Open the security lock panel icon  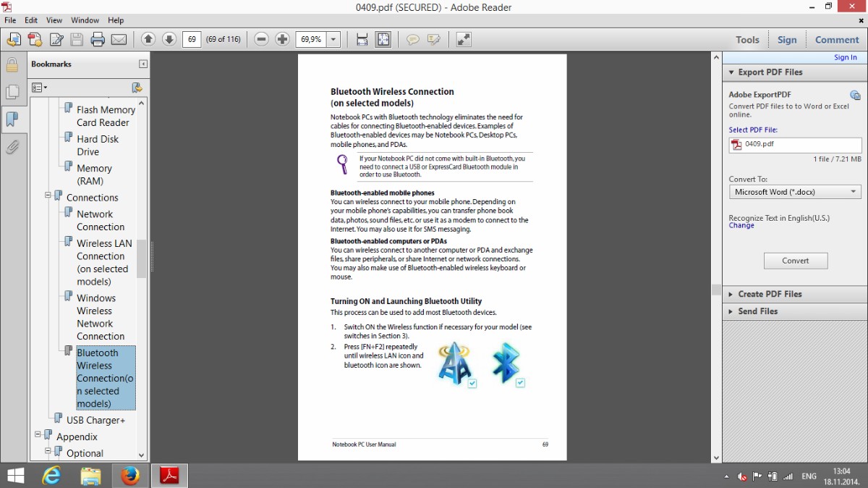(12, 64)
